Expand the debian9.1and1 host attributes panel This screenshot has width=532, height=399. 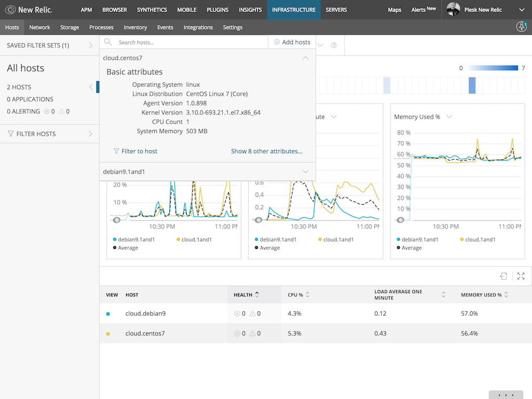306,171
